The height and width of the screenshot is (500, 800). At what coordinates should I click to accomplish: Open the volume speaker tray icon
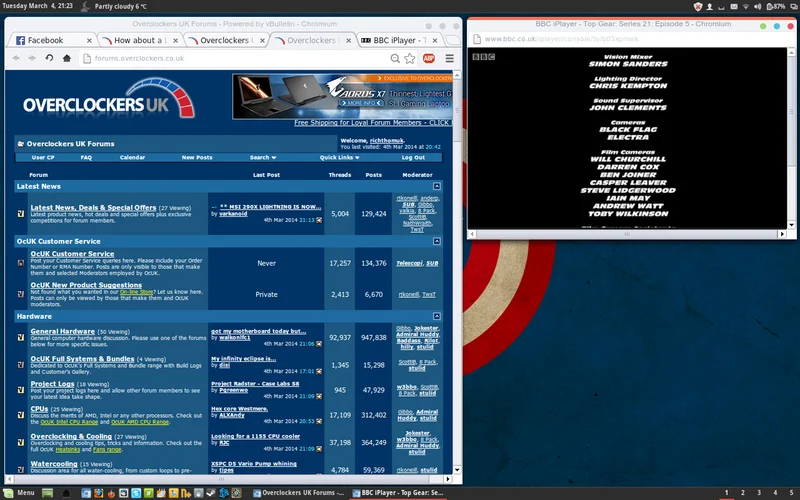tap(758, 7)
